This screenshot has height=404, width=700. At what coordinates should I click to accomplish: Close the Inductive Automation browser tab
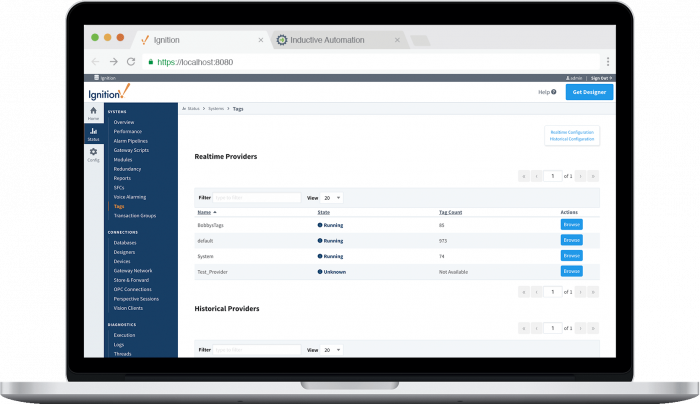397,40
